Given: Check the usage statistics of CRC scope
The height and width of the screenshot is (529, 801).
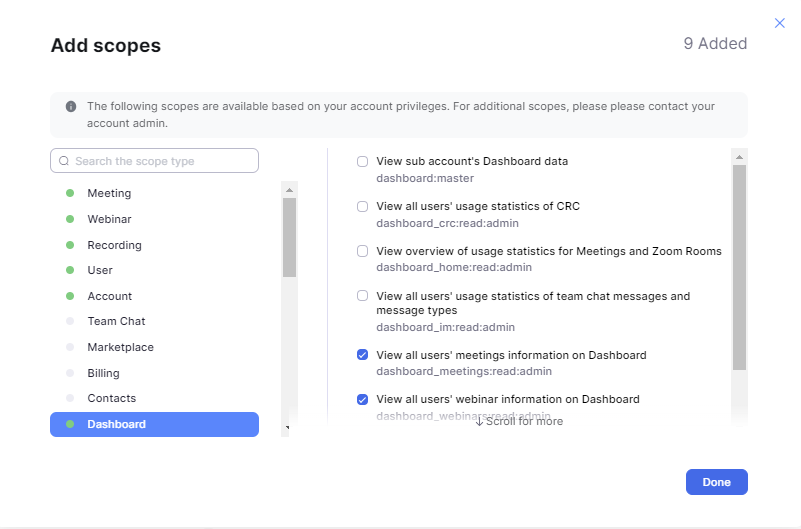Looking at the screenshot, I should click(x=363, y=206).
